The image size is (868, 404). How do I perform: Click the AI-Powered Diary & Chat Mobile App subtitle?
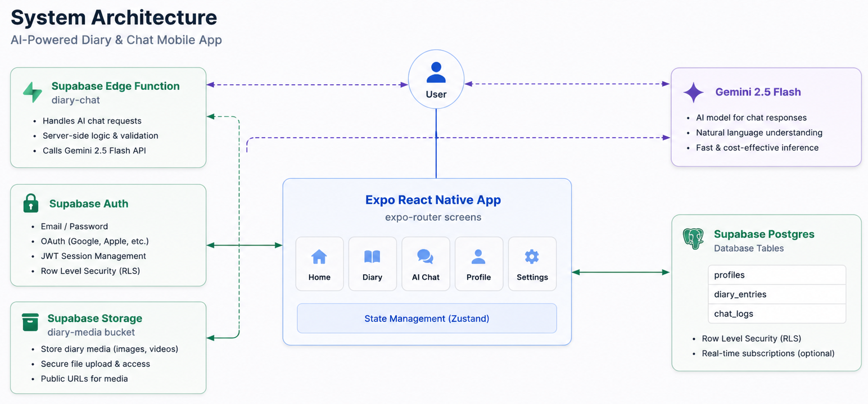[x=116, y=40]
